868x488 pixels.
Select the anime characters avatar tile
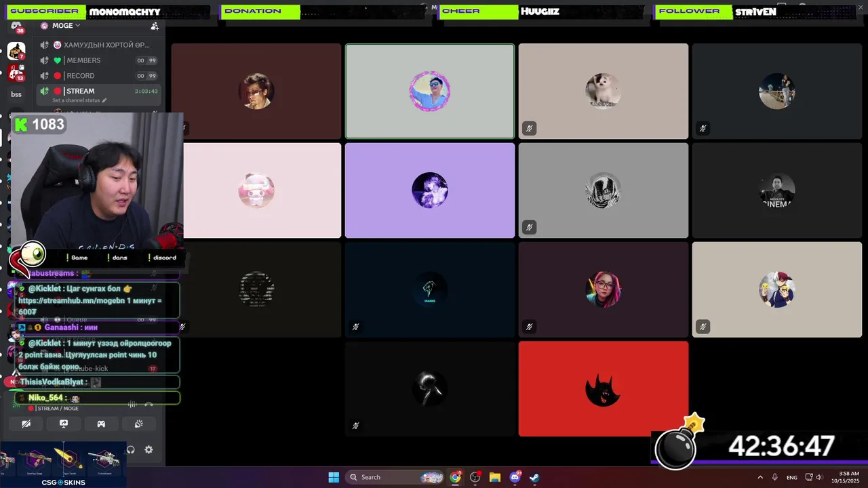pyautogui.click(x=777, y=289)
